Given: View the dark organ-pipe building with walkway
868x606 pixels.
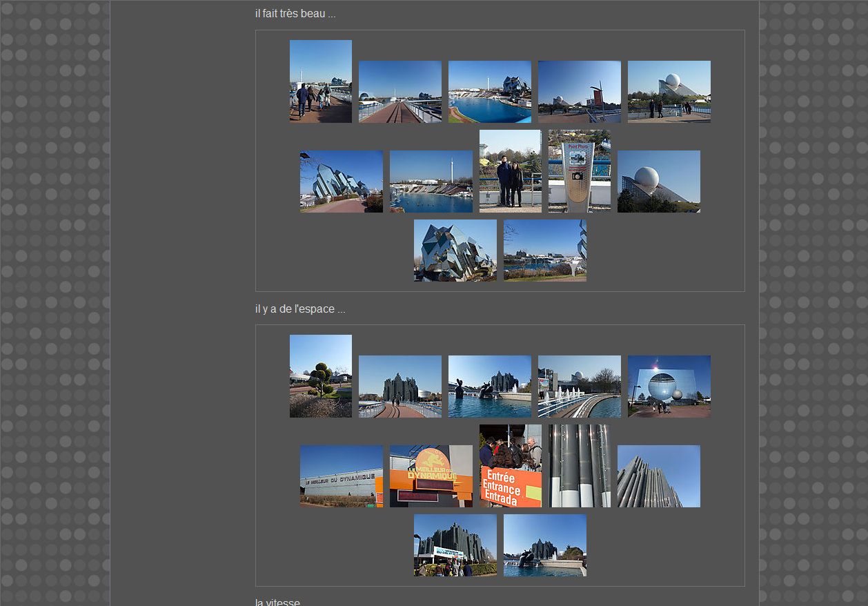Looking at the screenshot, I should (400, 387).
